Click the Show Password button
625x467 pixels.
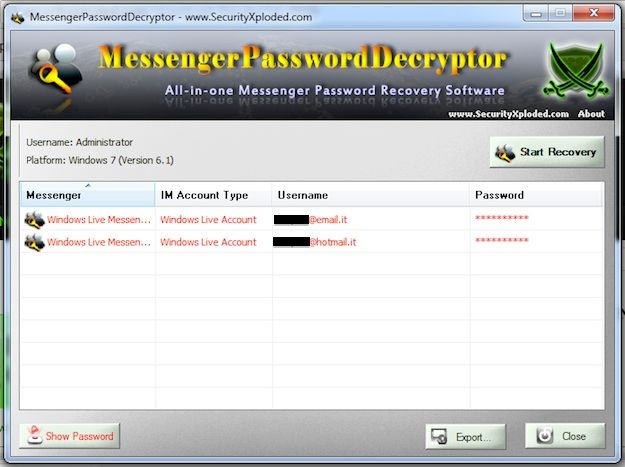pos(70,436)
